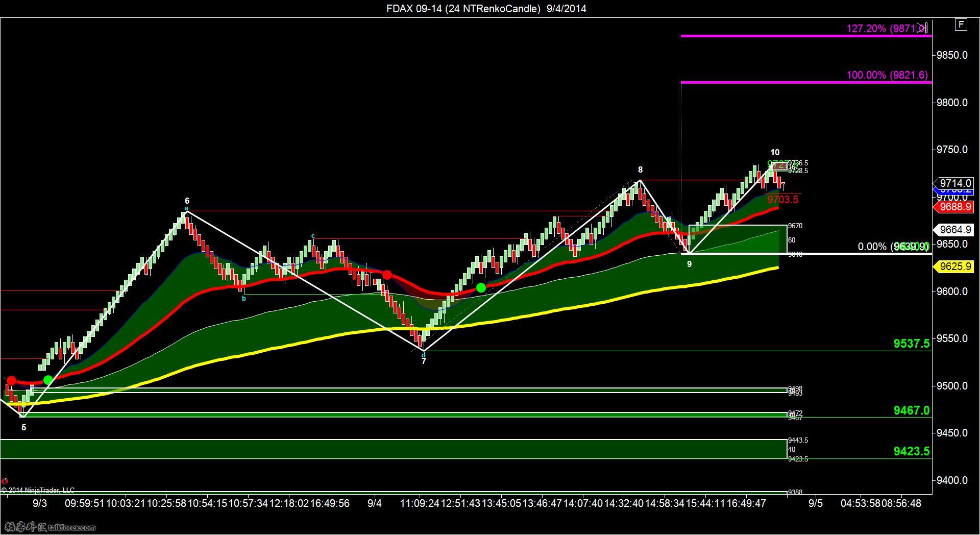
Task: Select the green signal dot after wave 7
Action: (x=481, y=288)
